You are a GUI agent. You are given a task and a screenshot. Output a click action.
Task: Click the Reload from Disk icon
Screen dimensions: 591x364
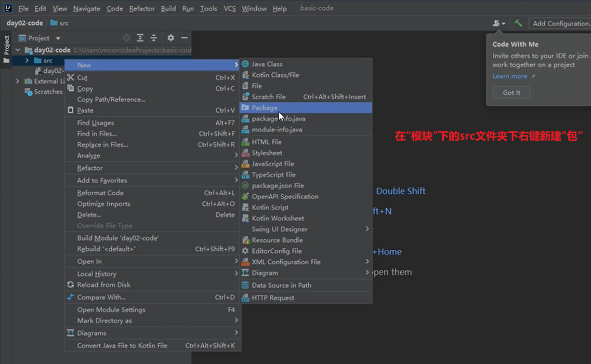tap(71, 285)
